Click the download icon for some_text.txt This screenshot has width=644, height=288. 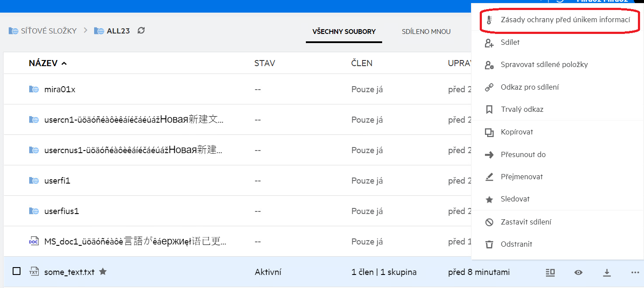[x=607, y=272]
